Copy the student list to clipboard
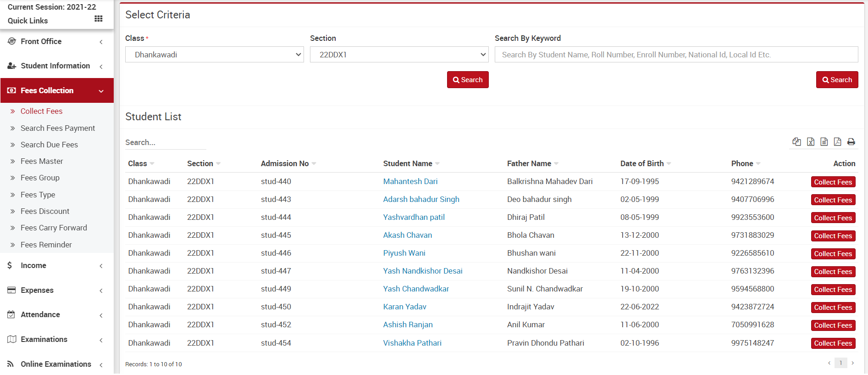The image size is (868, 375). click(796, 142)
